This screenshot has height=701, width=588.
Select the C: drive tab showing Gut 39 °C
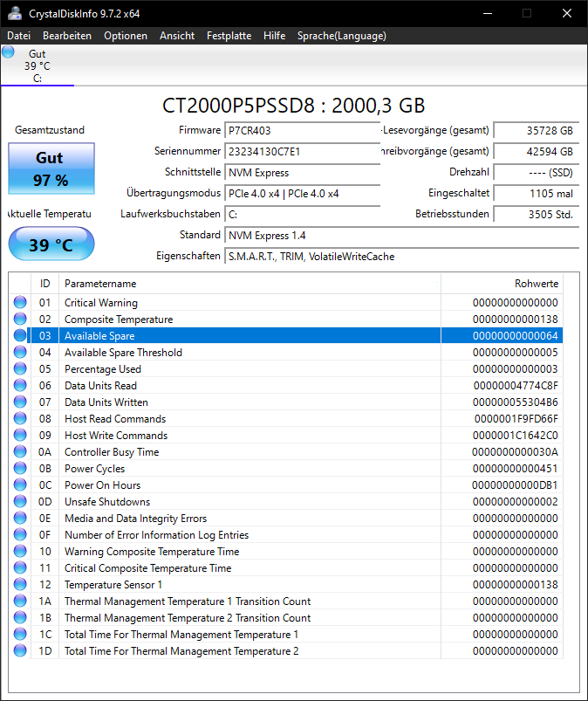pyautogui.click(x=38, y=65)
